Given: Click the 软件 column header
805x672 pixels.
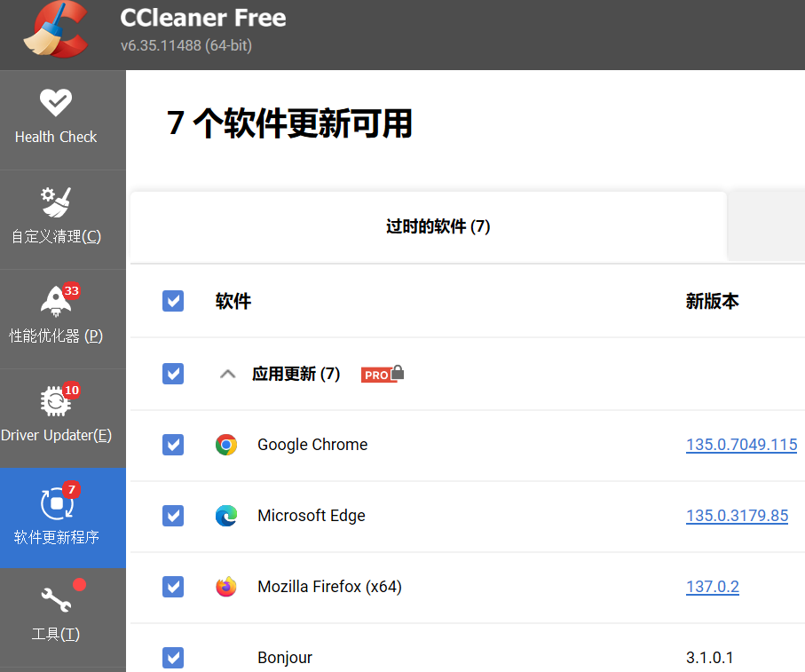Looking at the screenshot, I should coord(233,301).
